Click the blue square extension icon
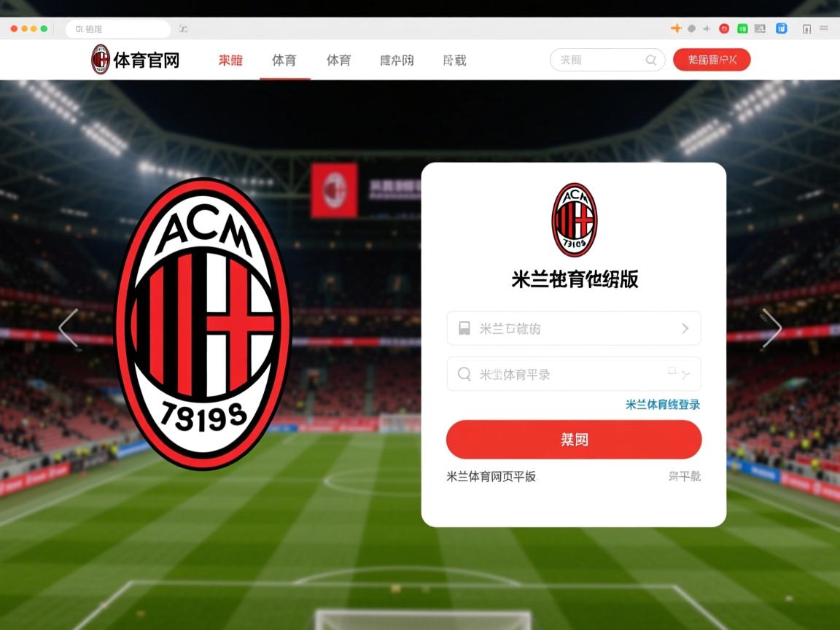This screenshot has width=840, height=630. [782, 28]
